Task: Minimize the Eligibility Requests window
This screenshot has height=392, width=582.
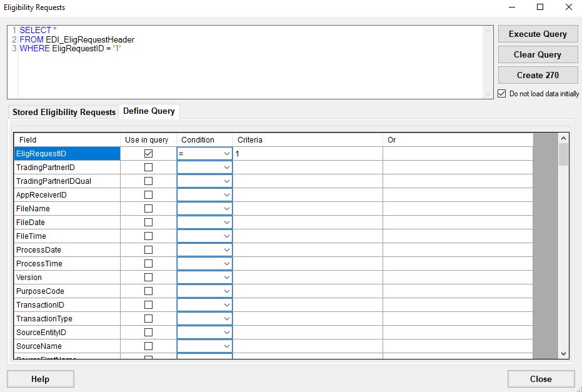Action: 512,7
